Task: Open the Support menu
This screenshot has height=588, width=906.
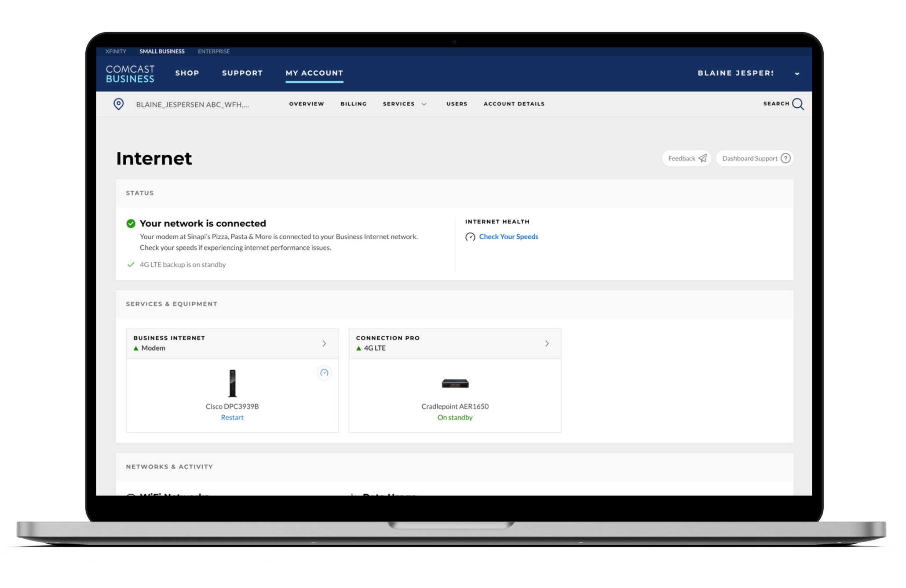Action: (x=242, y=73)
